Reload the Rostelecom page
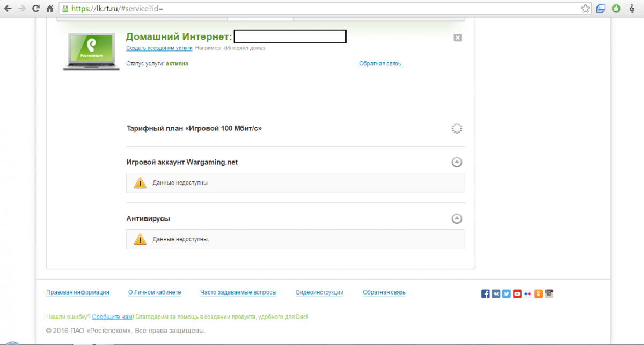 36,9
